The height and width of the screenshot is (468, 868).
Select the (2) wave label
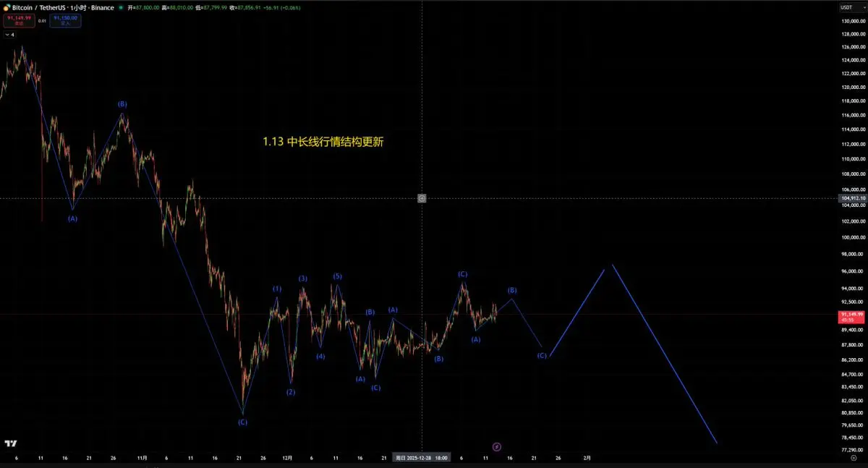[290, 392]
